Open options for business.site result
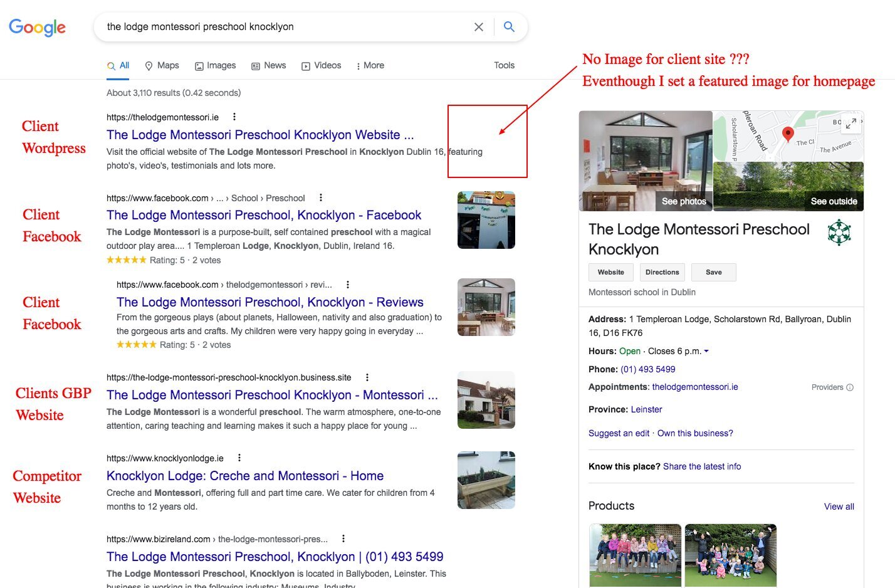Screen dimensions: 895x588 pyautogui.click(x=367, y=377)
